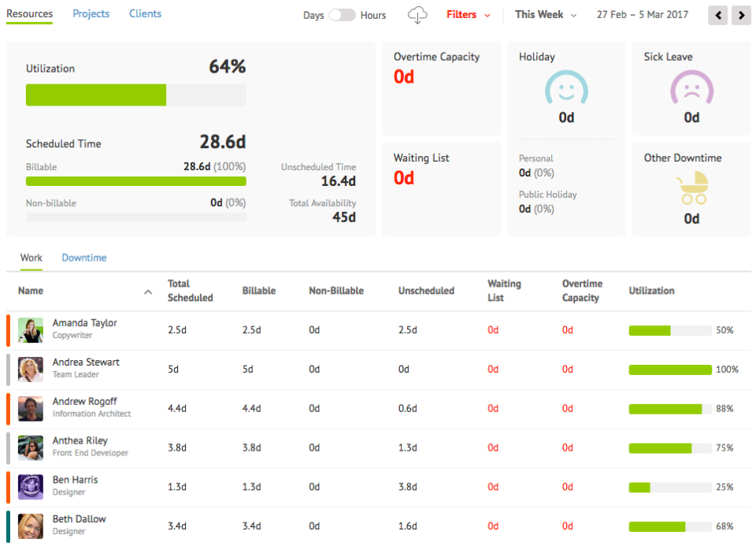Sort by Utilization column header
The width and height of the screenshot is (756, 546).
(651, 291)
